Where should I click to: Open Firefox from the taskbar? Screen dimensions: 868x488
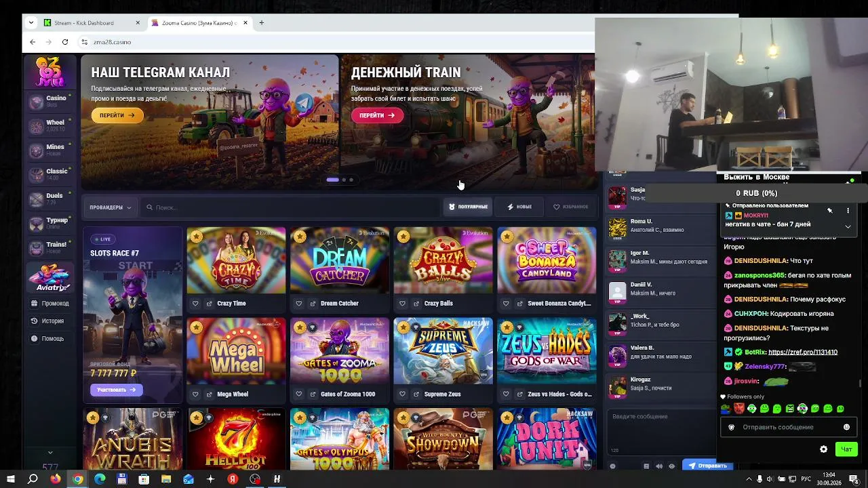pos(56,479)
